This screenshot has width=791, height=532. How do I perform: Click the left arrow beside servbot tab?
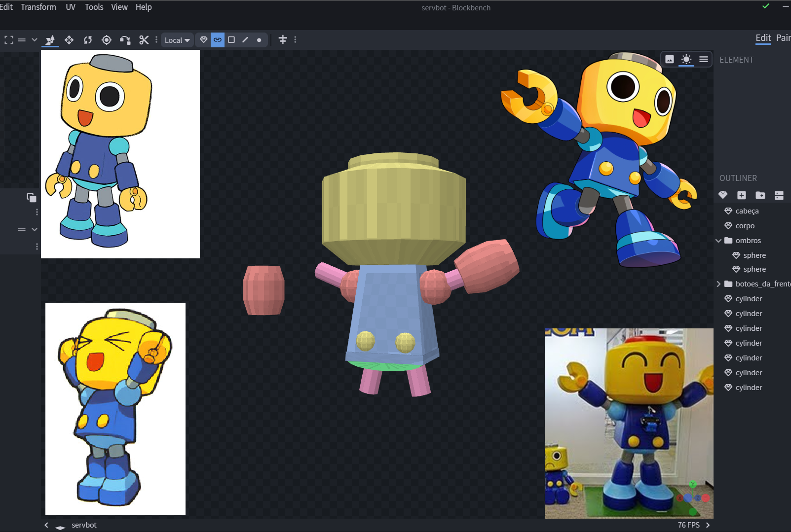pos(46,525)
